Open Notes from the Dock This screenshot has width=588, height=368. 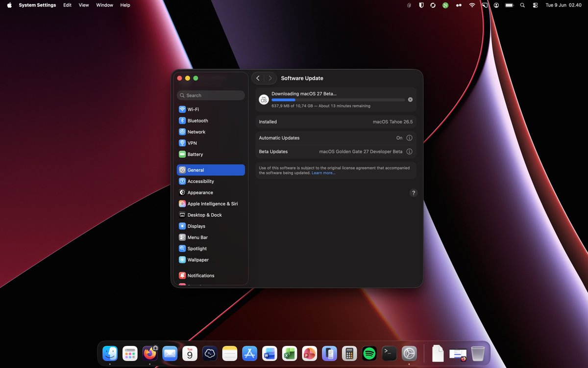click(x=230, y=353)
